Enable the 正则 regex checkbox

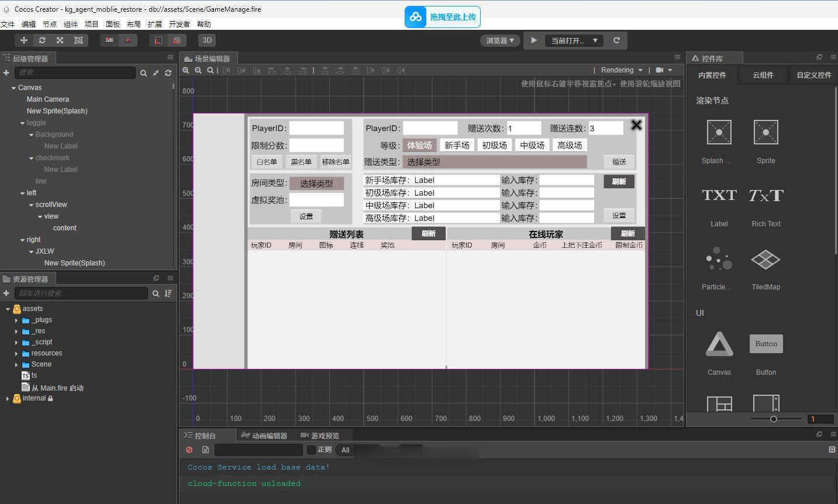coord(312,450)
